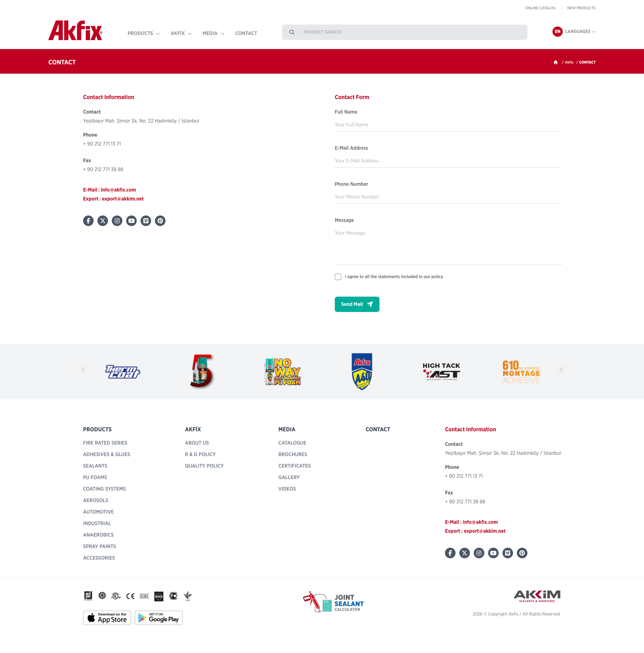Open X icon in footer contact section
644x653 pixels.
pos(465,553)
